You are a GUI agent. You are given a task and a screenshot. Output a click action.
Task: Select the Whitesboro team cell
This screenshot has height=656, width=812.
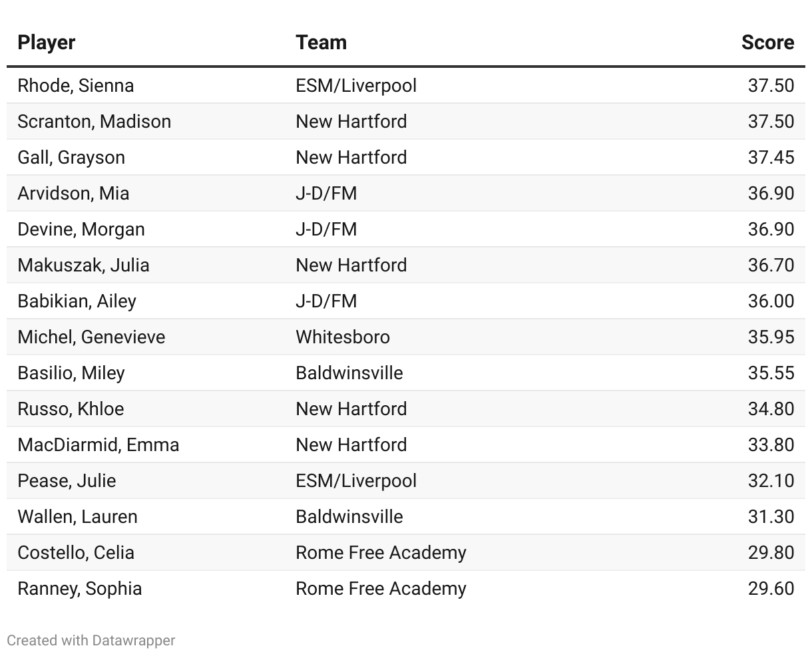(343, 337)
